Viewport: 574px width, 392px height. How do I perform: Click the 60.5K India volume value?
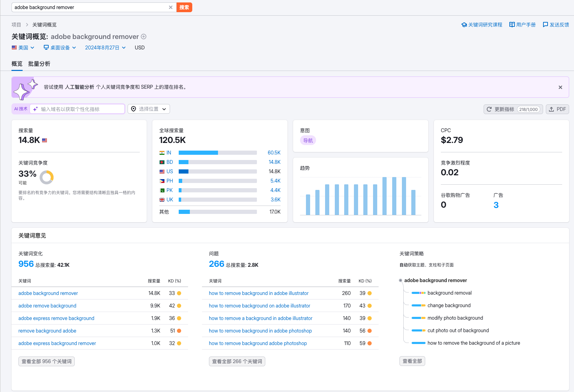tap(274, 153)
